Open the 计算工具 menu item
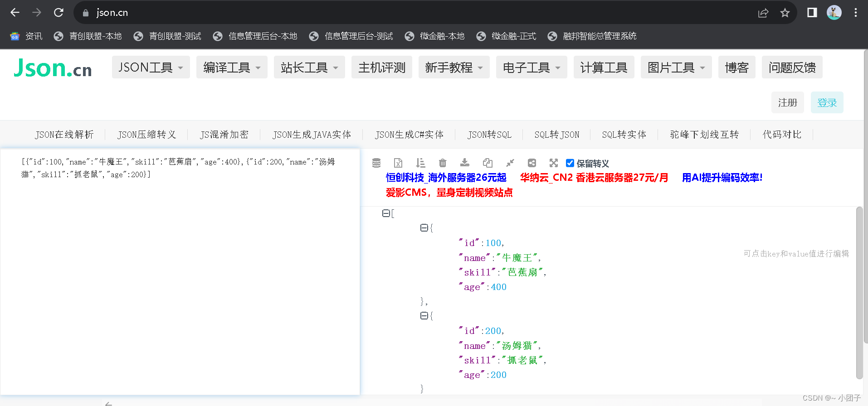 tap(604, 68)
